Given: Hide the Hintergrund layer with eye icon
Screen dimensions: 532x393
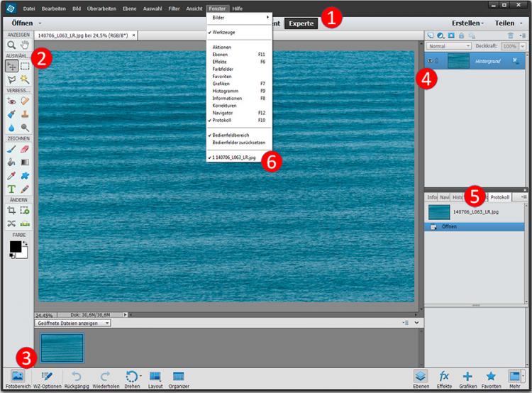Looking at the screenshot, I should pos(430,61).
